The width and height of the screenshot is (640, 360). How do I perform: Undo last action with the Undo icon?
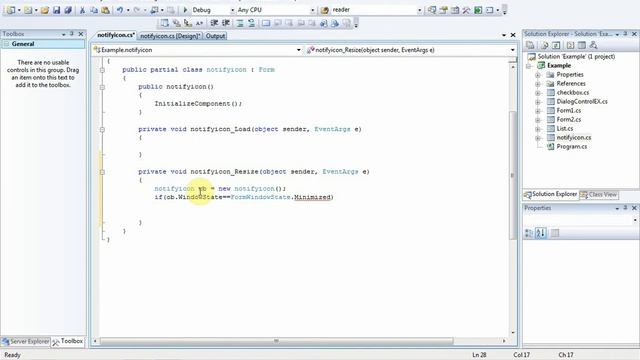(x=120, y=10)
